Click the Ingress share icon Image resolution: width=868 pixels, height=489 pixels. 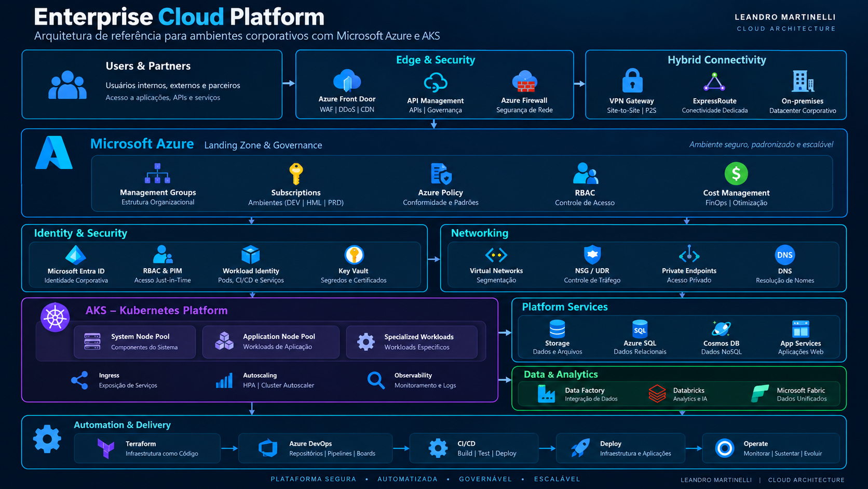click(79, 380)
